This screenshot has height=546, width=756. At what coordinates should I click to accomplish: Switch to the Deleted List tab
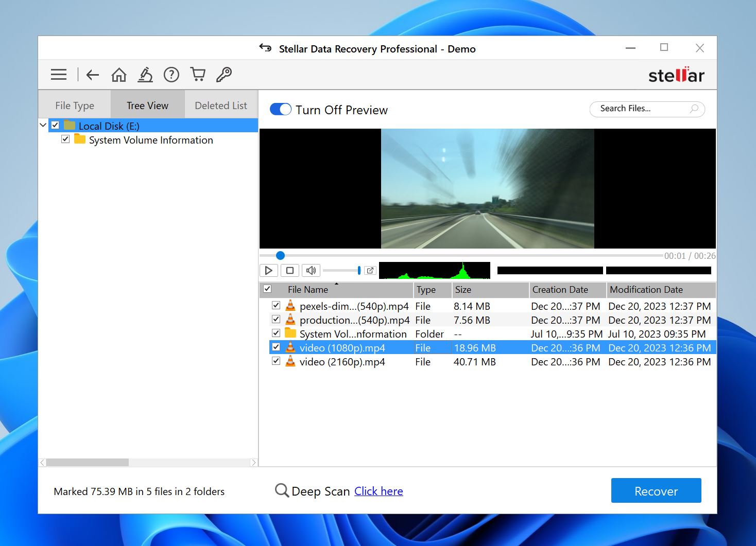click(221, 105)
